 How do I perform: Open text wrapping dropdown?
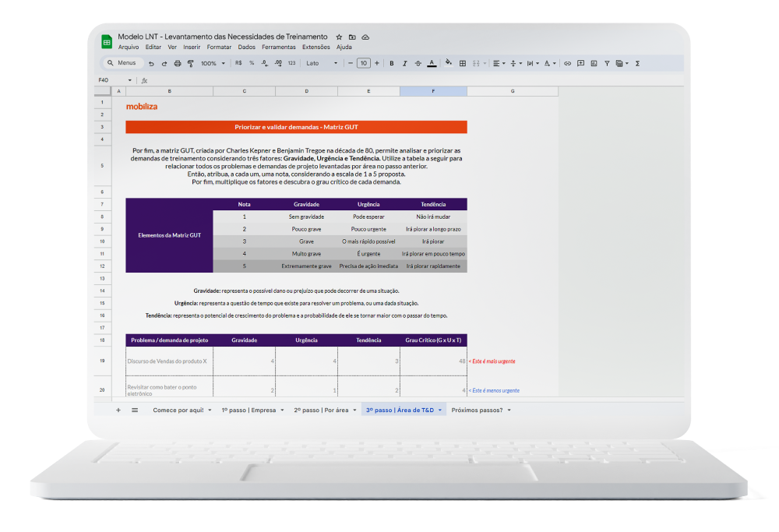[x=533, y=64]
